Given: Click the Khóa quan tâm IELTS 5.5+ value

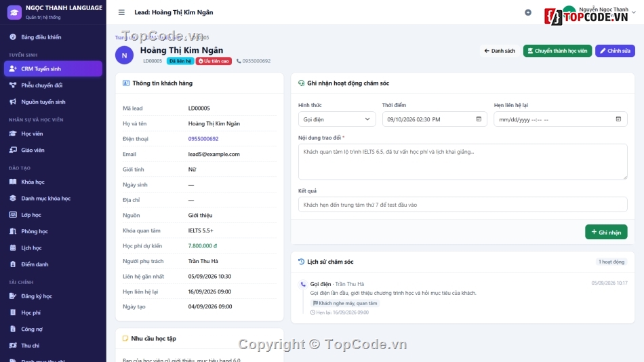Looking at the screenshot, I should click(x=201, y=230).
